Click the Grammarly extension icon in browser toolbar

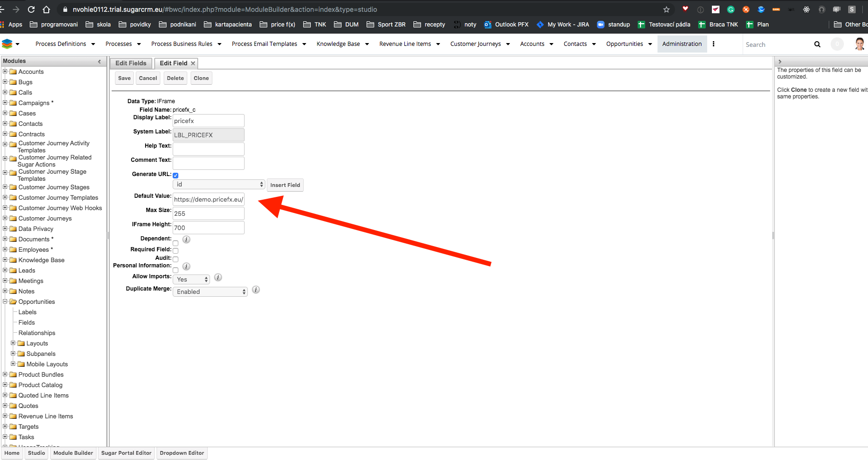tap(731, 9)
